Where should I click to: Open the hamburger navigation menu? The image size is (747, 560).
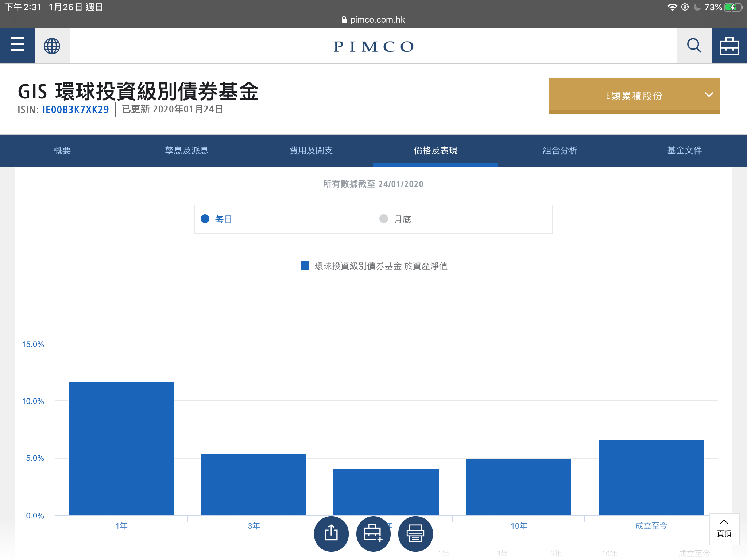pyautogui.click(x=17, y=45)
